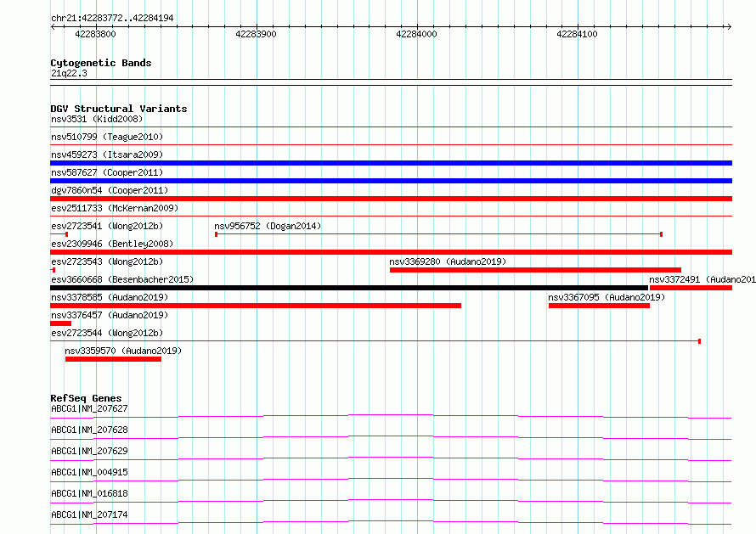The image size is (756, 534).
Task: Select the ABCG1|NM_207628 gene label
Action: (90, 430)
